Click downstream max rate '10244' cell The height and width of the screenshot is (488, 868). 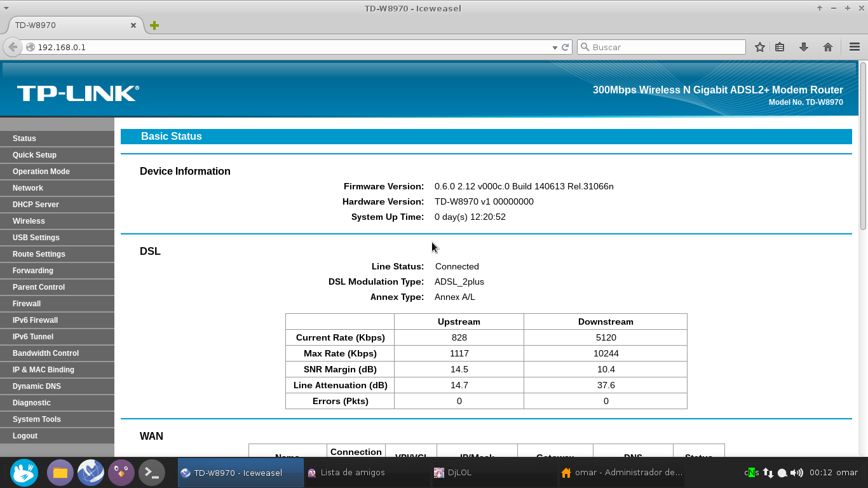coord(606,353)
